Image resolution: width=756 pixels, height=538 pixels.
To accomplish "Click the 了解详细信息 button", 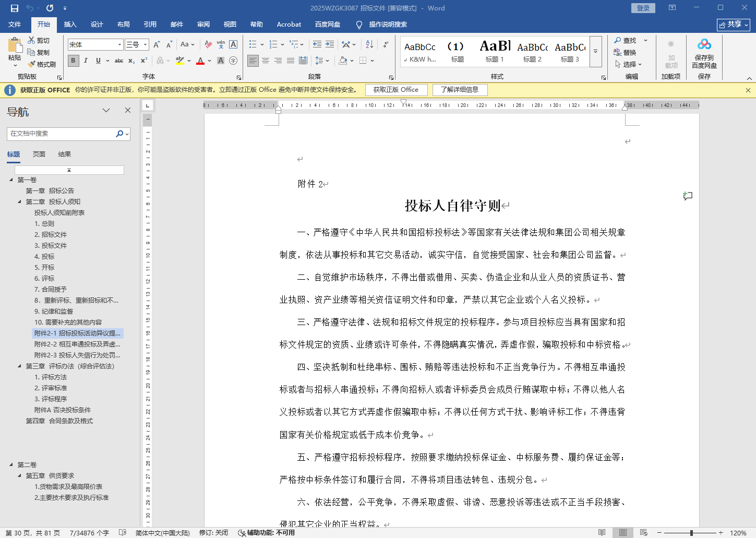I will click(460, 90).
